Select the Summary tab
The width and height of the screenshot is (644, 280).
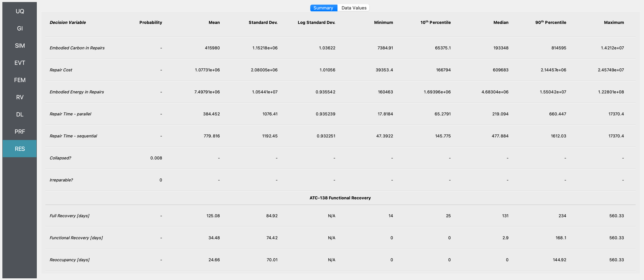(x=324, y=8)
